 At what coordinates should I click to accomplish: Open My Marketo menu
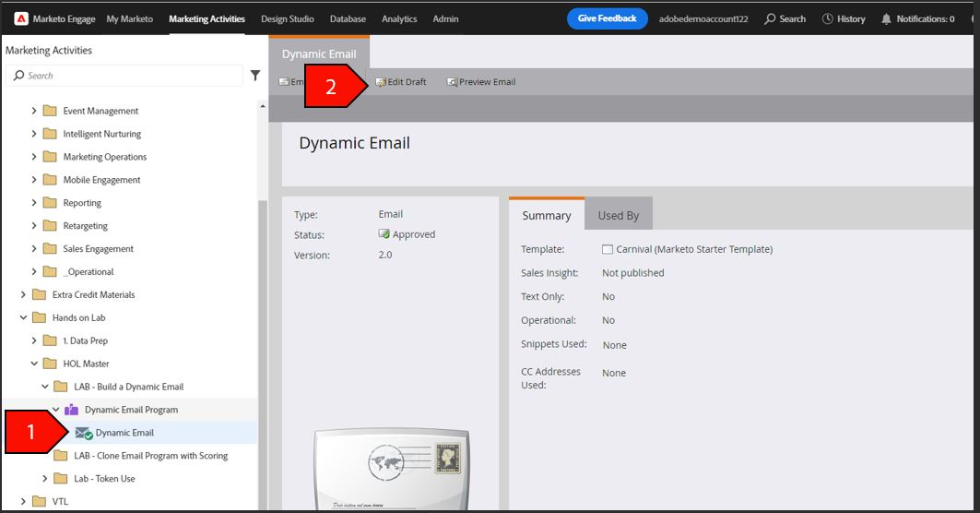coord(129,18)
